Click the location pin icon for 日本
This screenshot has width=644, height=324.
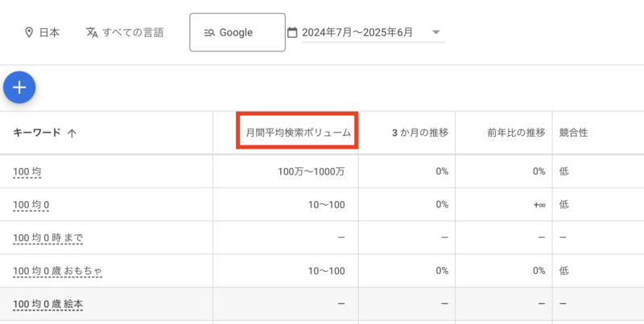click(29, 32)
